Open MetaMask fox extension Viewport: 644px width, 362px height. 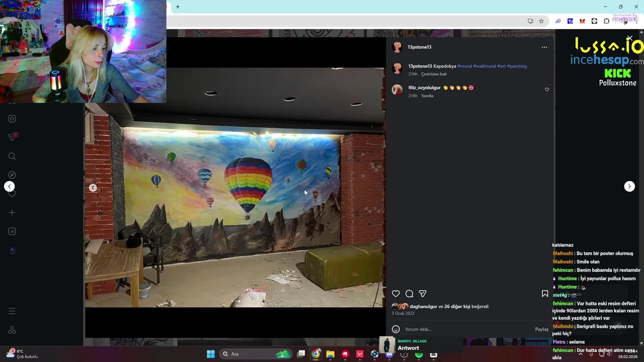582,21
